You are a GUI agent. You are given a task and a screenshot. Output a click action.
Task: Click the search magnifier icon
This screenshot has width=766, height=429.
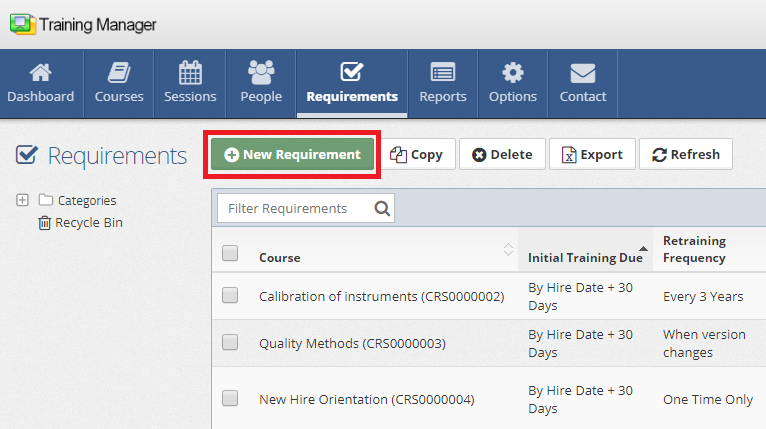382,209
